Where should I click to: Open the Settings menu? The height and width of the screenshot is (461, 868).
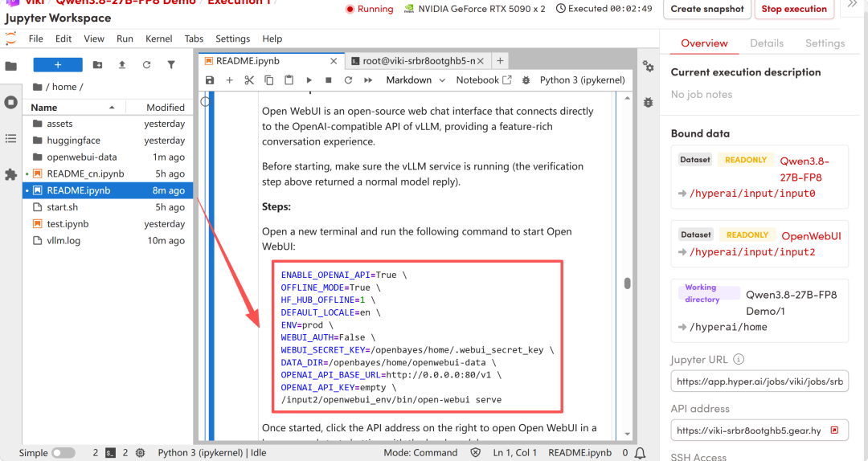coord(232,39)
